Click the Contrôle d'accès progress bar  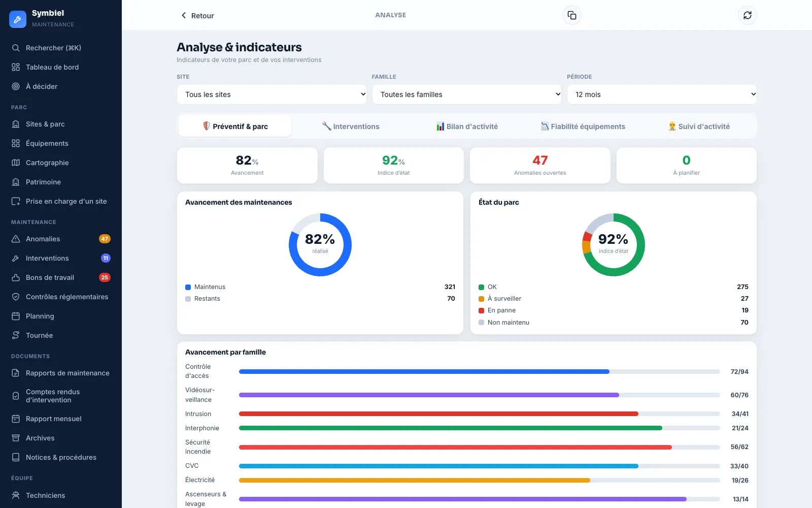coord(479,371)
